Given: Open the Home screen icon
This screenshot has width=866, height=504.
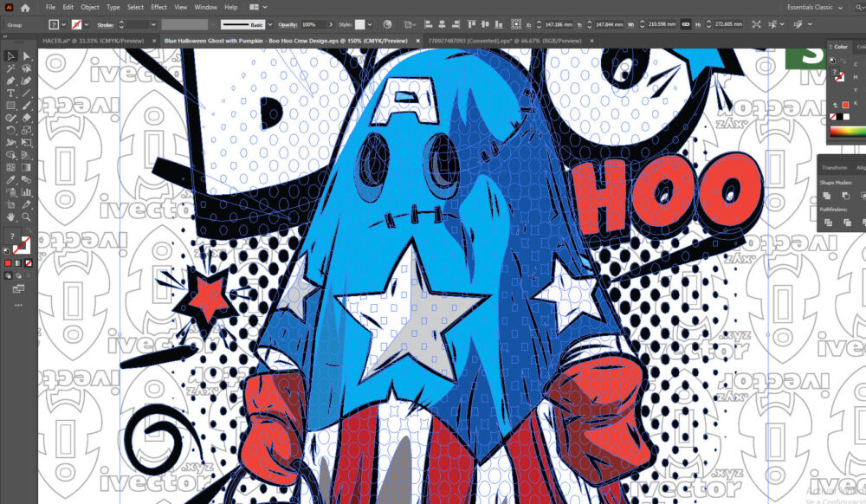Looking at the screenshot, I should tap(25, 8).
